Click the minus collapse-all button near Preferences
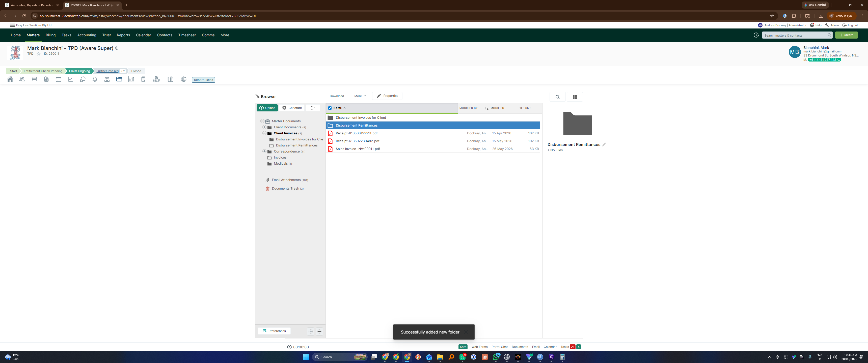Image resolution: width=868 pixels, height=363 pixels. click(x=319, y=331)
